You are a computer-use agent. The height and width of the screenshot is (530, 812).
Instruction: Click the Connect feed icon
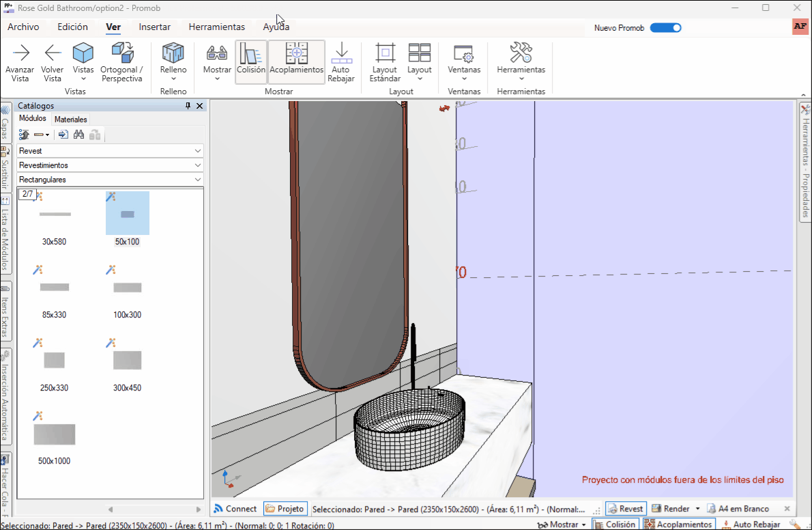[x=218, y=509]
